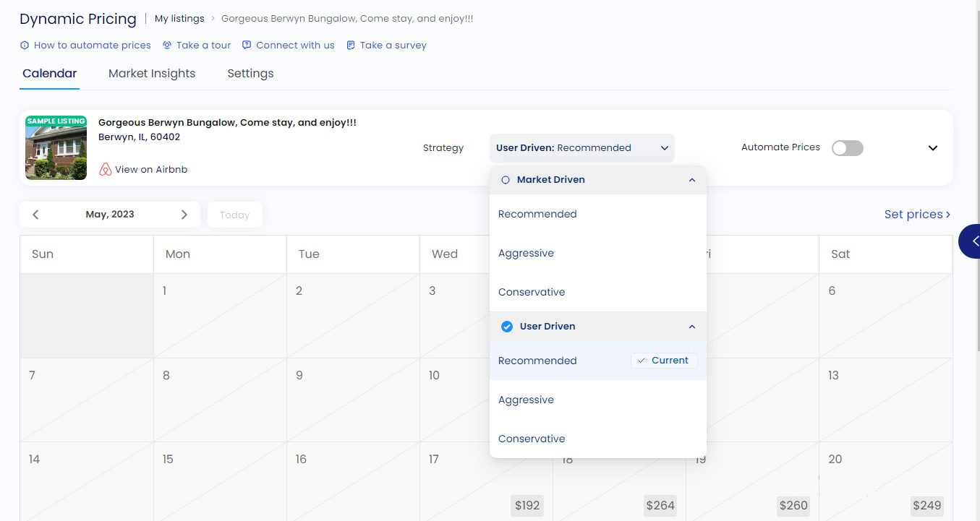Open the blue side panel arrow
Viewport: 980px width, 521px height.
[x=973, y=241]
